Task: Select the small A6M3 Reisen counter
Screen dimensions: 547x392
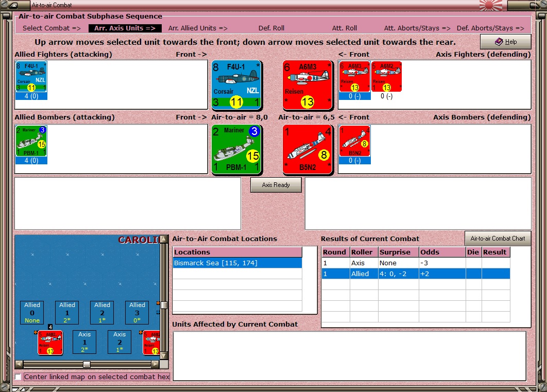Action: [354, 76]
